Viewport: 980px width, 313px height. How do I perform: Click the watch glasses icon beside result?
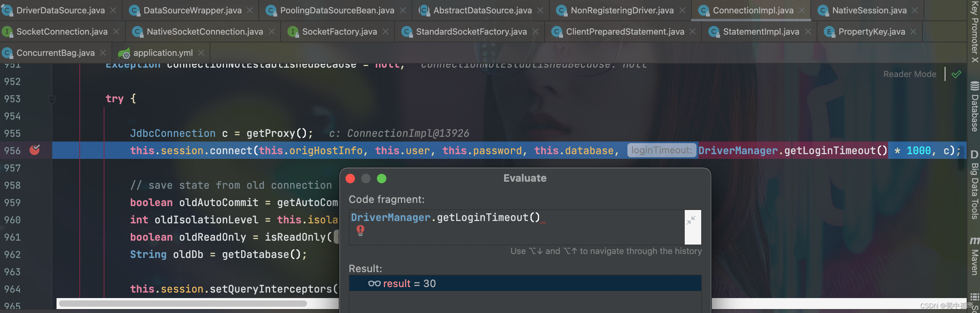[374, 284]
